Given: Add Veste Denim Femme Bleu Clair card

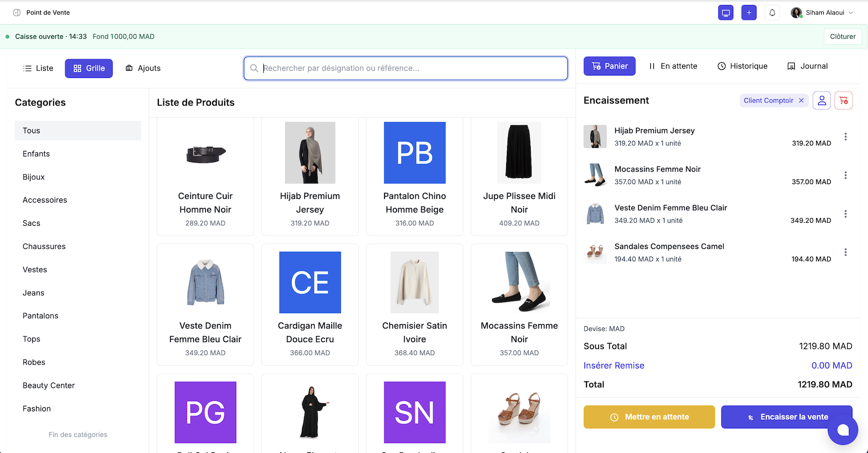Looking at the screenshot, I should (x=206, y=305).
